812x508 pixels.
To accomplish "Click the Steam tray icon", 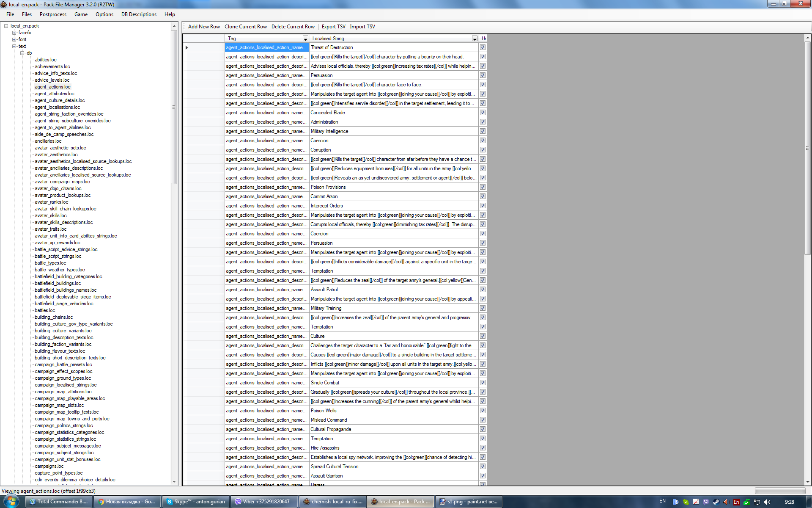I will (716, 502).
